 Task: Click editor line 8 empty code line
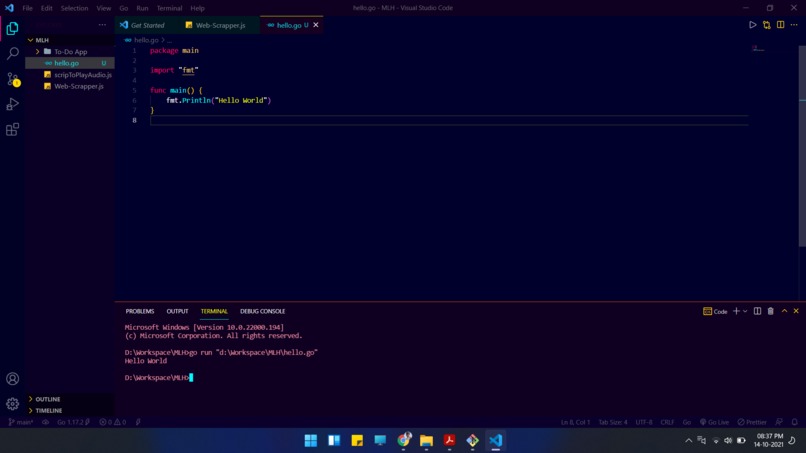(449, 120)
